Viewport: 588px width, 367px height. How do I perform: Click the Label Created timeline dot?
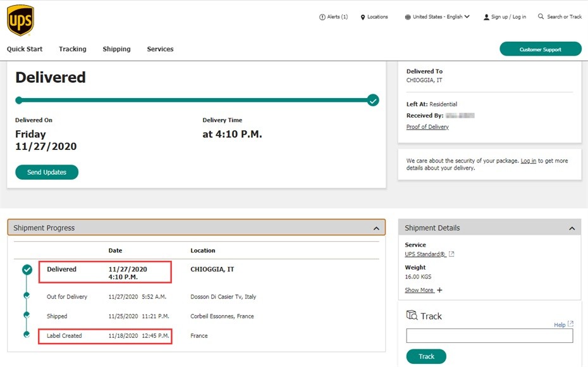[27, 334]
